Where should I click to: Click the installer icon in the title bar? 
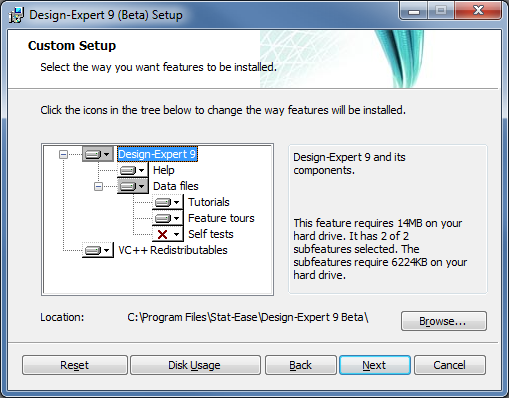pos(16,15)
